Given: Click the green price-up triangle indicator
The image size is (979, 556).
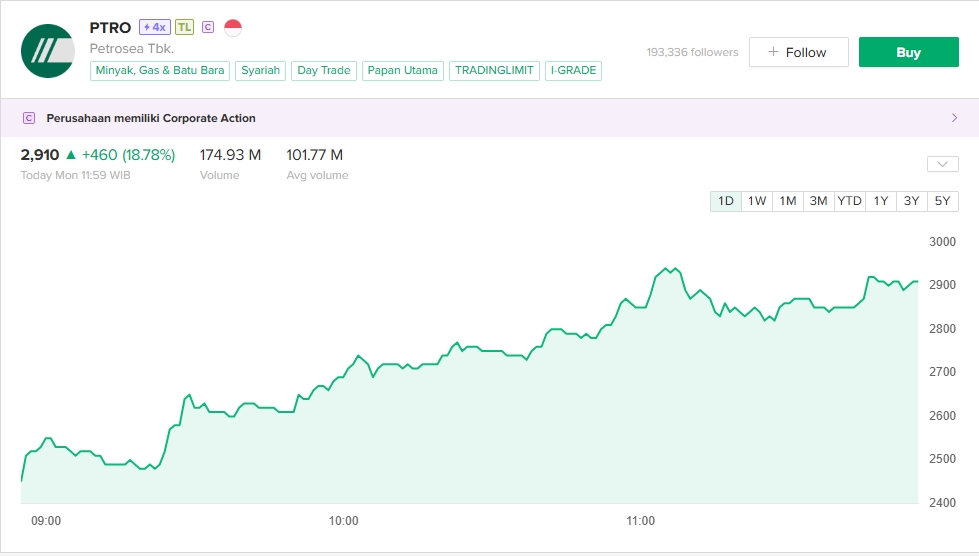Looking at the screenshot, I should 70,155.
